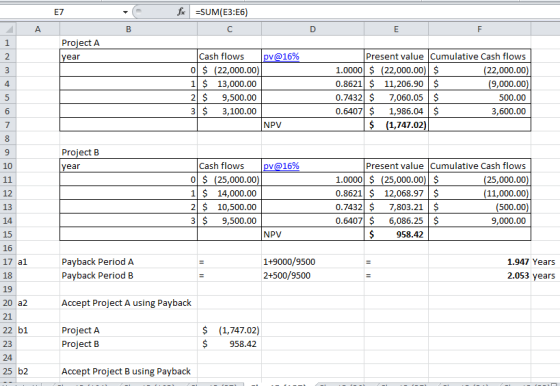Click cumulative cash flow 9,000.00 cell
Viewport: 560px width, 386px height.
pos(480,221)
